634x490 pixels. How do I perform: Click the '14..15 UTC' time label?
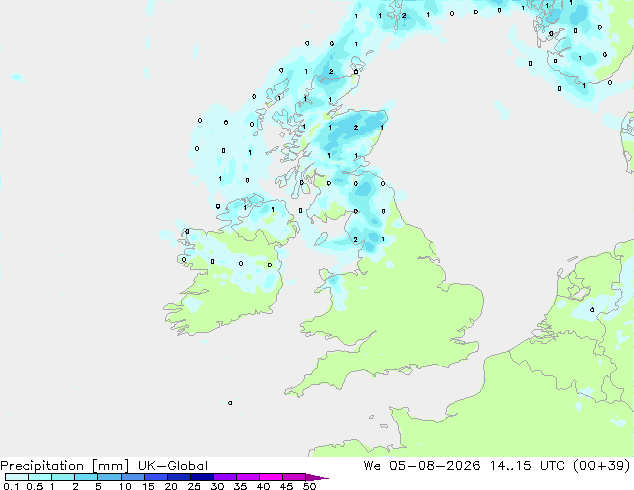click(x=527, y=465)
